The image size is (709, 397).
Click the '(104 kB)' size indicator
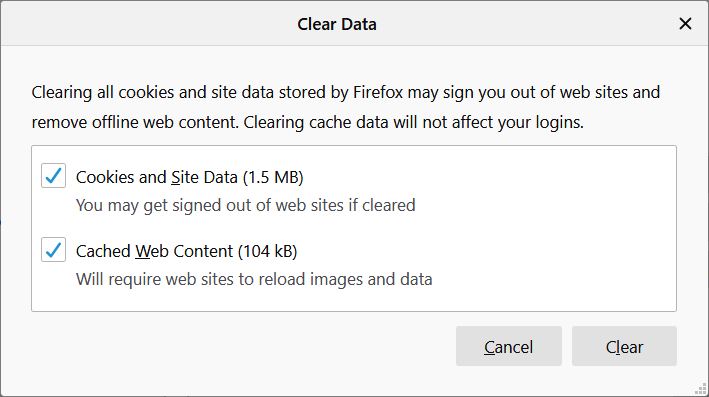pos(268,251)
